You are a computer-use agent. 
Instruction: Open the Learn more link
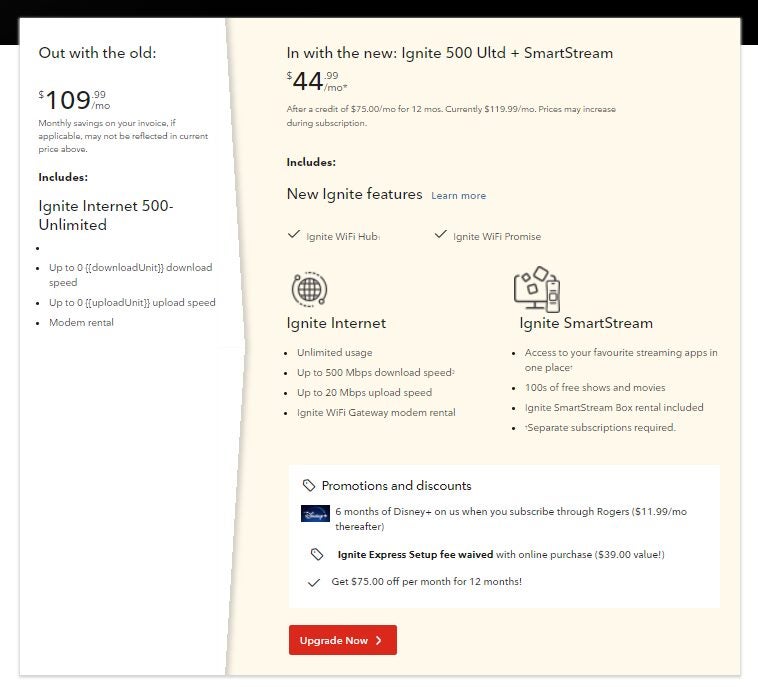pyautogui.click(x=458, y=196)
